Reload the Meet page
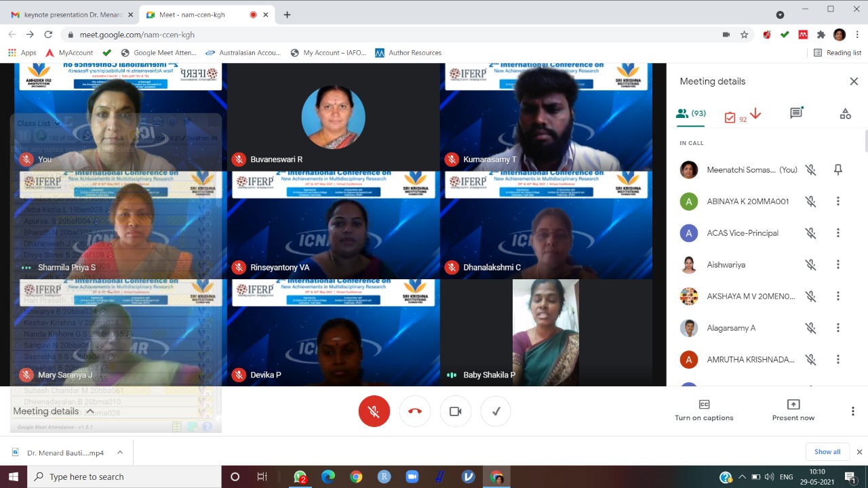 point(48,35)
